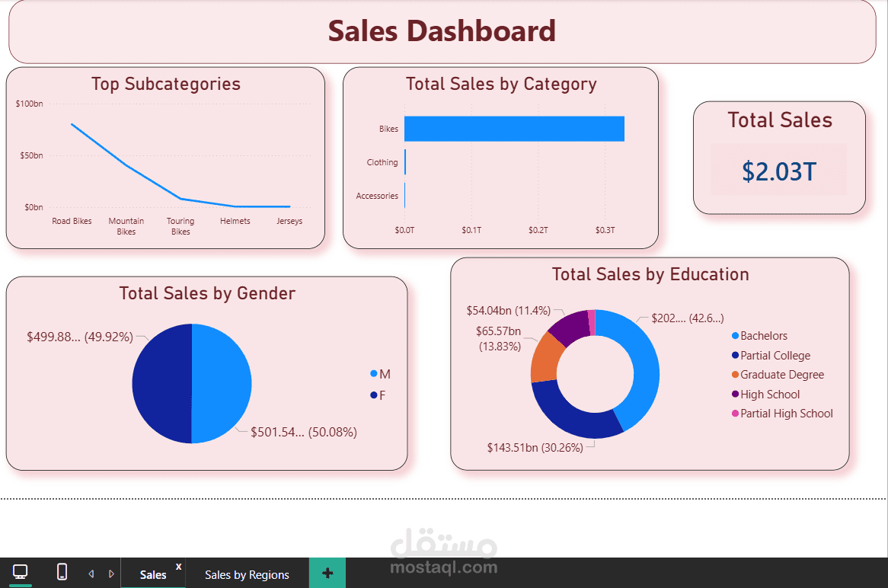Screen dimensions: 888x588
Task: Click the blue dot beside Bachelors legend
Action: tap(733, 335)
